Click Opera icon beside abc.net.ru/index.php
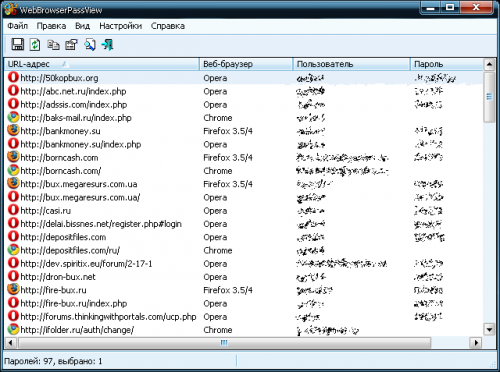500x372 pixels. point(13,91)
